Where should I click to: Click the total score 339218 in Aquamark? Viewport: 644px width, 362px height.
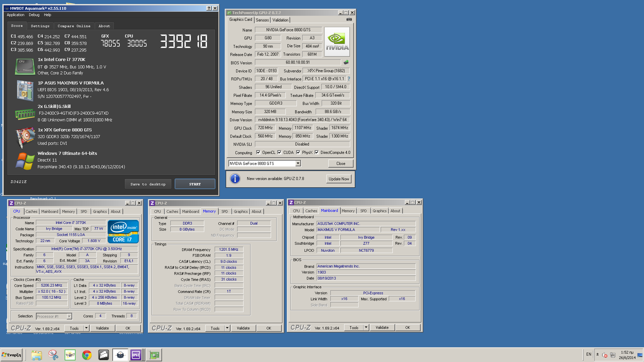point(183,42)
